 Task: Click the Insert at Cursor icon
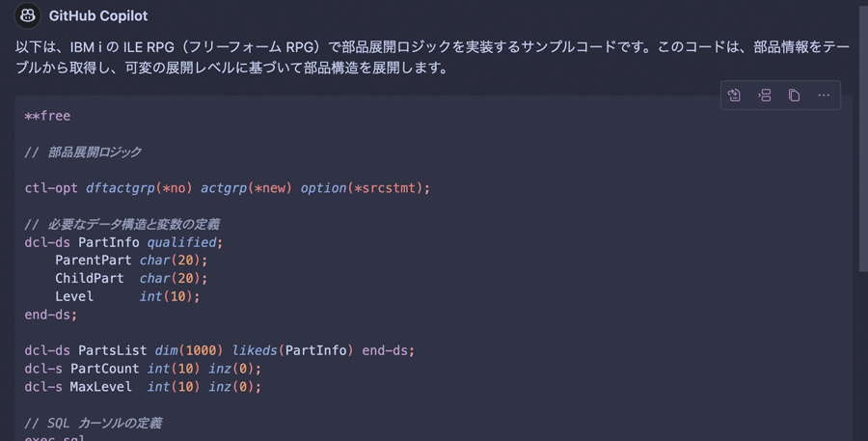[x=765, y=96]
